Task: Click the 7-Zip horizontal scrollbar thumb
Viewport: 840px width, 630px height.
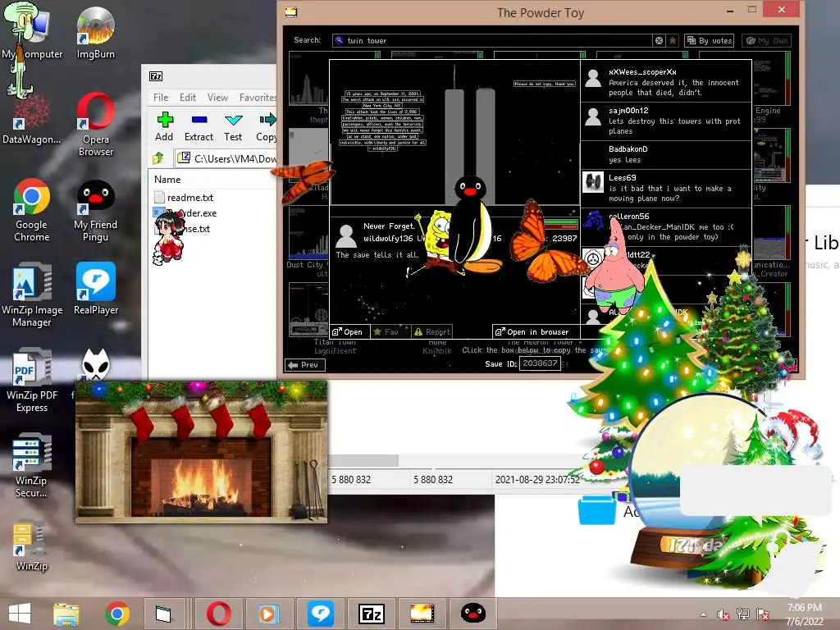Action: click(363, 460)
